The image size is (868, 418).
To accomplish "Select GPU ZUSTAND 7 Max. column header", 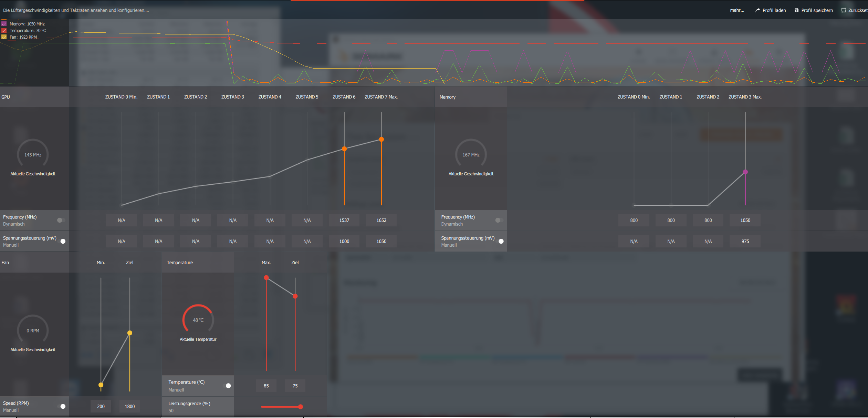I will pos(381,97).
